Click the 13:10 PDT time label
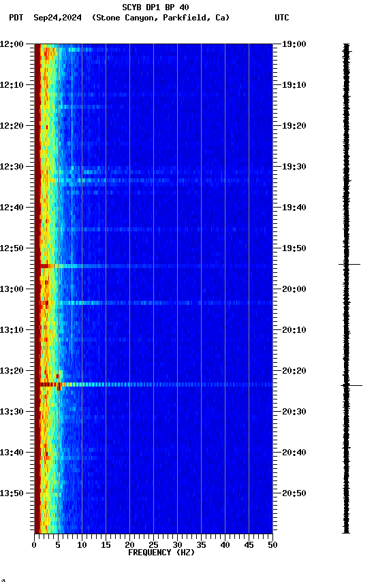This screenshot has width=376, height=588. [12, 330]
